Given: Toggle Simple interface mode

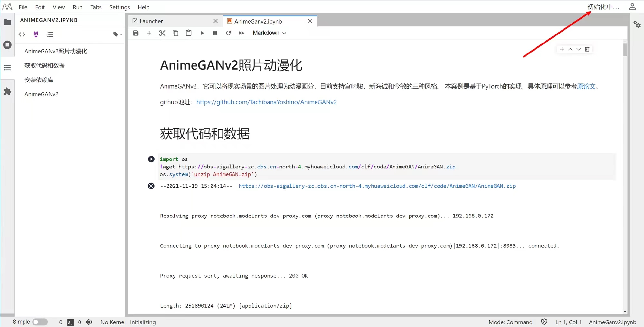Looking at the screenshot, I should click(x=40, y=322).
